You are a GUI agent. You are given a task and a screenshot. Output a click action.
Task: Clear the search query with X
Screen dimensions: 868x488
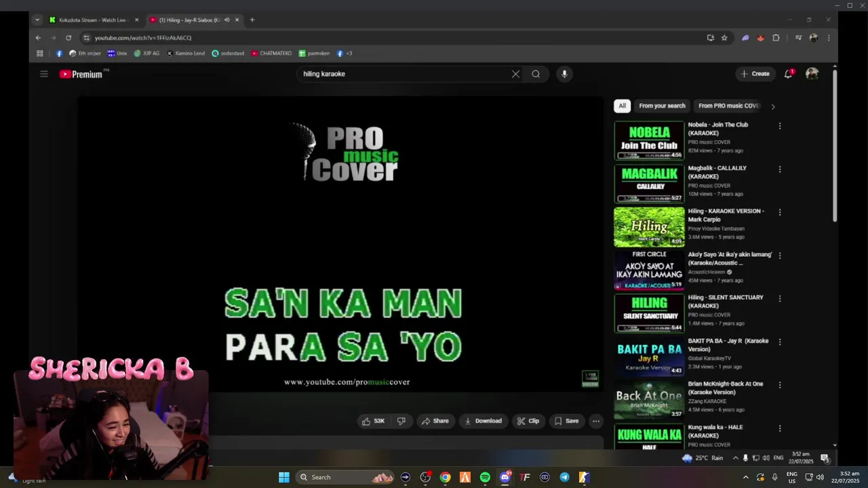pyautogui.click(x=515, y=74)
